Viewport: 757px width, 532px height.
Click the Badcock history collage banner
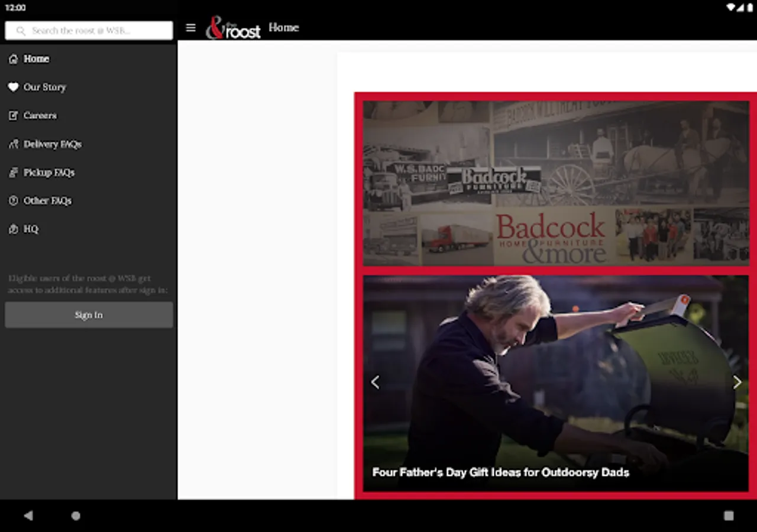click(556, 183)
